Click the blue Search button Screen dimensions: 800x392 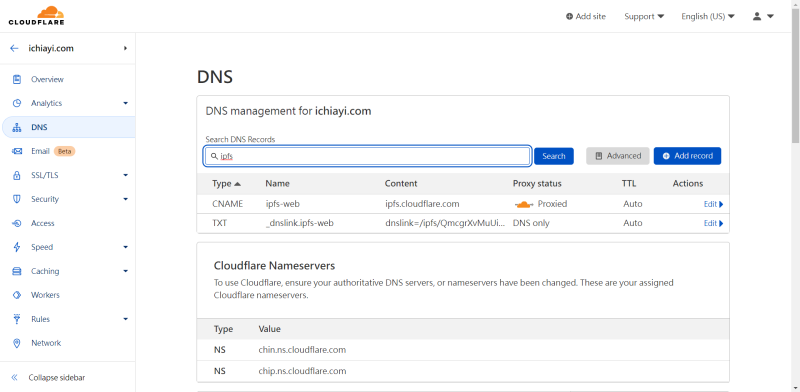click(x=554, y=156)
